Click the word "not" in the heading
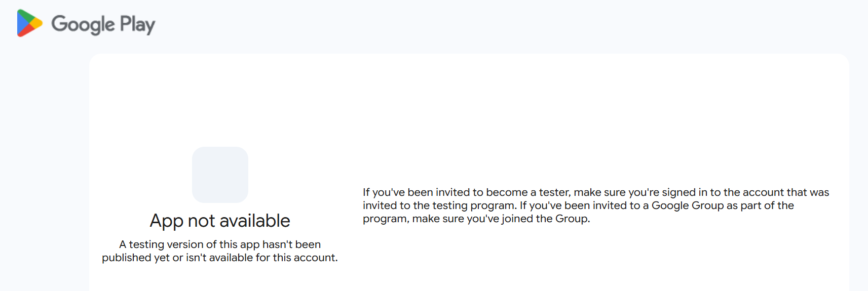 (201, 221)
